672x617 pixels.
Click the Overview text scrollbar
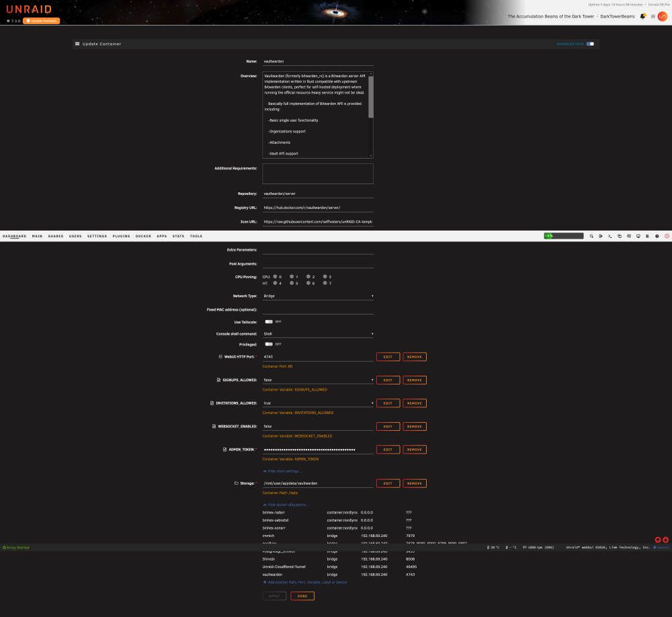pos(371,97)
